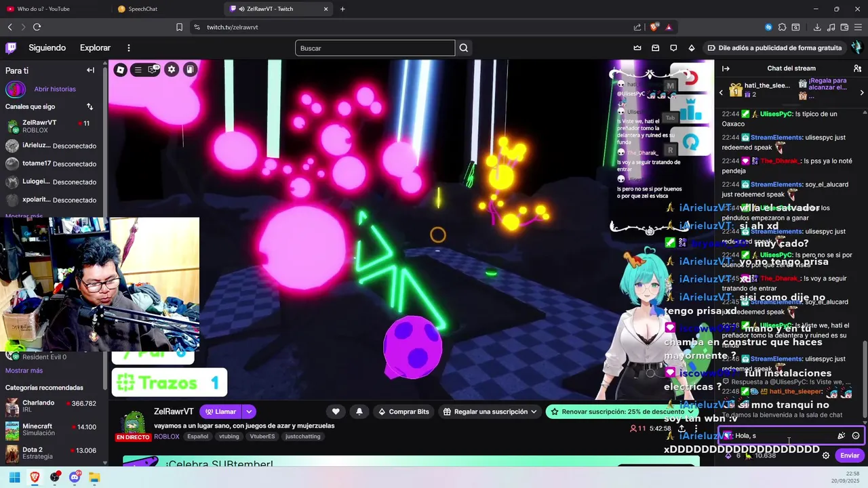Show next gift leaderboard entry arrow
Image resolution: width=868 pixels, height=488 pixels.
click(x=862, y=92)
